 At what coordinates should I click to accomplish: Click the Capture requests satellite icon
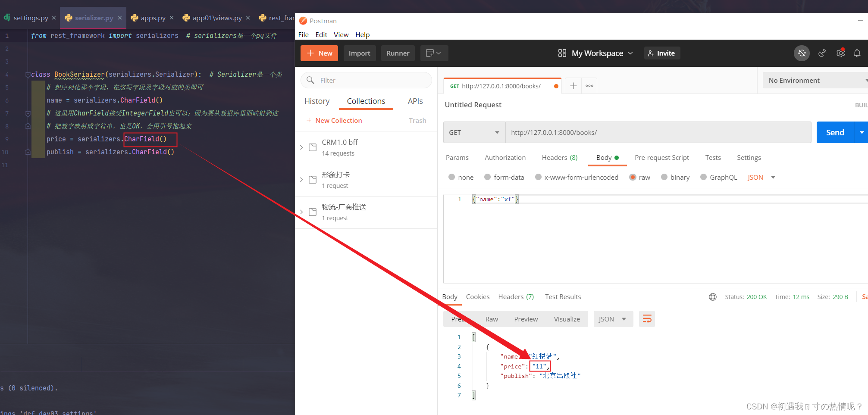[x=822, y=53]
